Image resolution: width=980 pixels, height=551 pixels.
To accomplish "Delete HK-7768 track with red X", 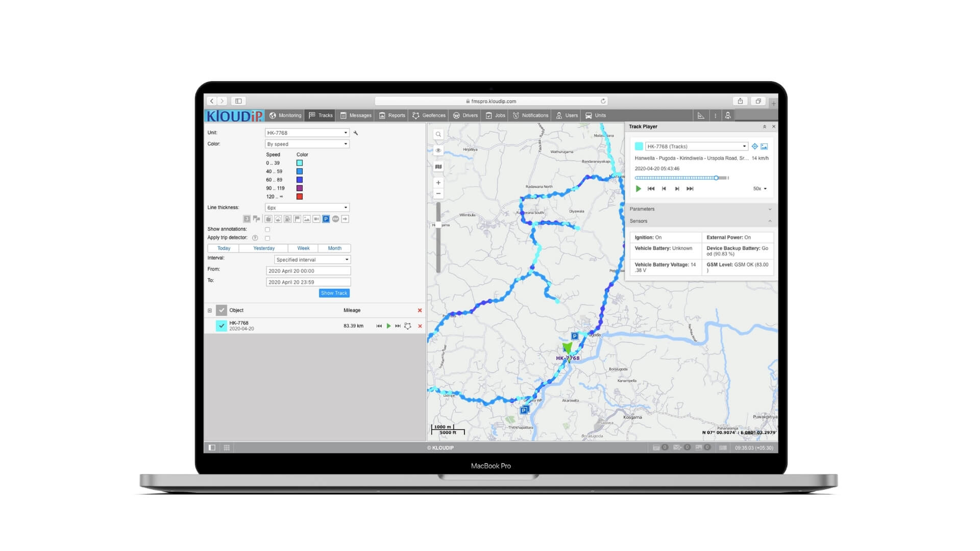I will pyautogui.click(x=420, y=326).
